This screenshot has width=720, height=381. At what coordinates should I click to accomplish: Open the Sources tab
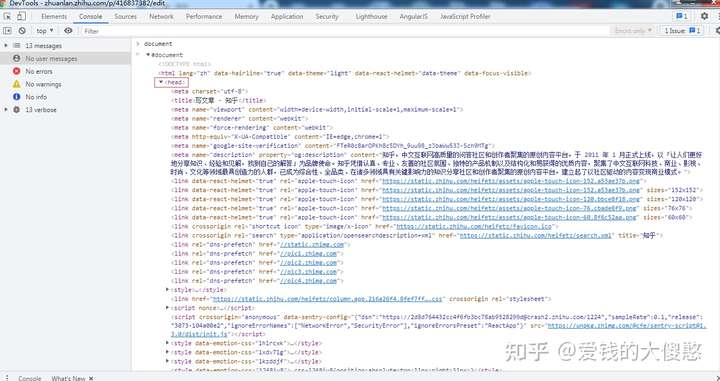click(x=125, y=17)
